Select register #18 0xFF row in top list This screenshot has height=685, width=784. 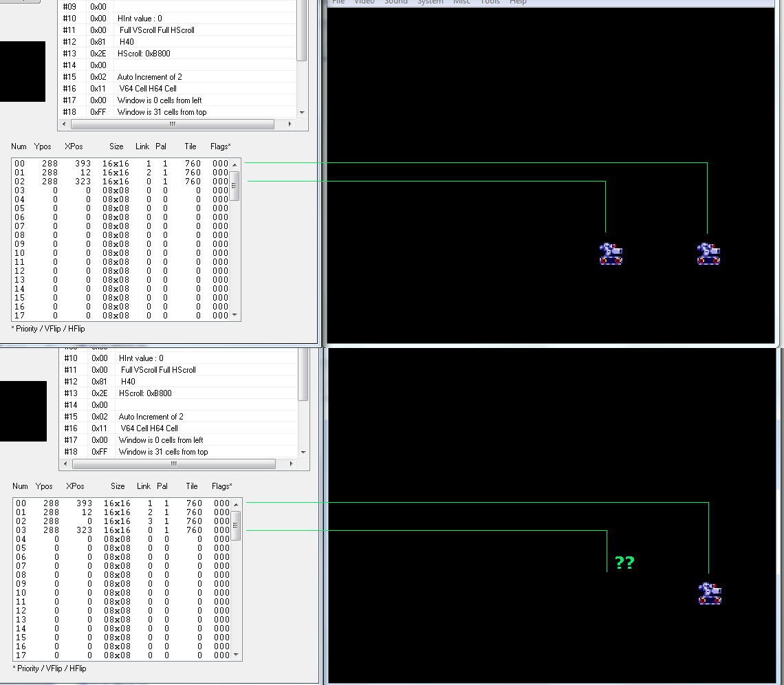pos(177,112)
